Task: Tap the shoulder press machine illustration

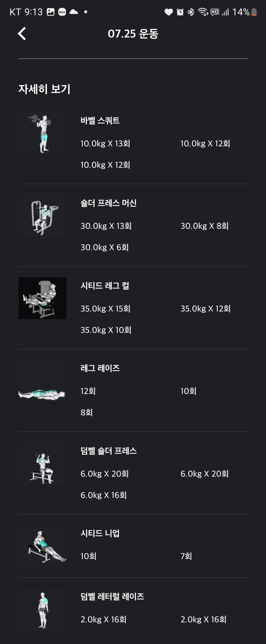Action: [42, 216]
